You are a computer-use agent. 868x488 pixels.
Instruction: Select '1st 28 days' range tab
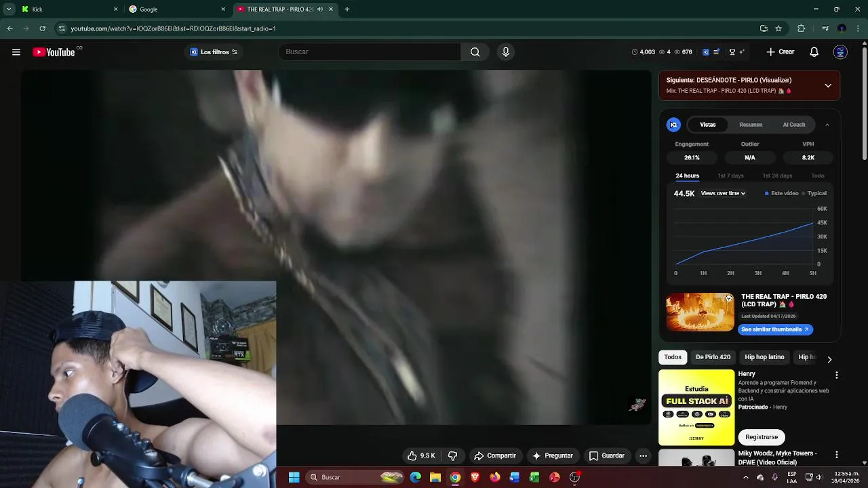click(x=777, y=176)
